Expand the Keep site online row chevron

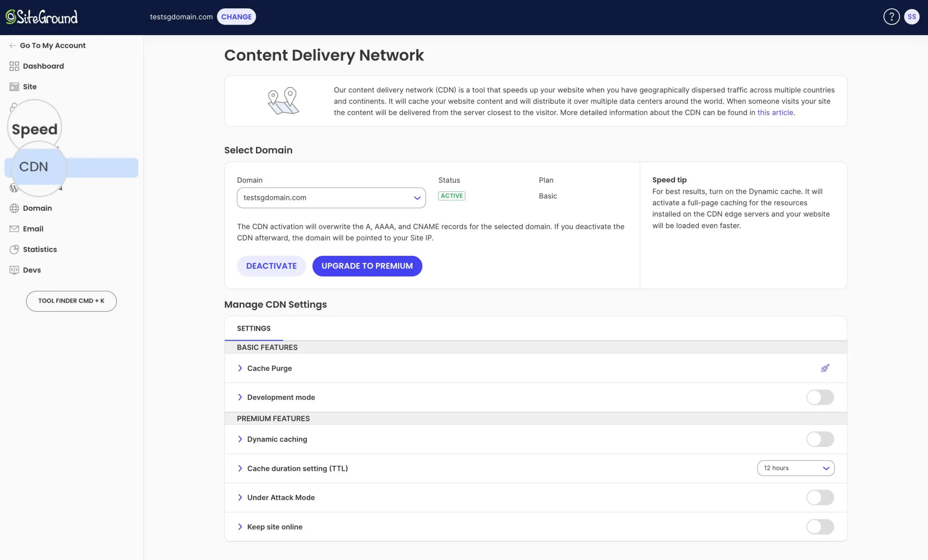[x=240, y=527]
